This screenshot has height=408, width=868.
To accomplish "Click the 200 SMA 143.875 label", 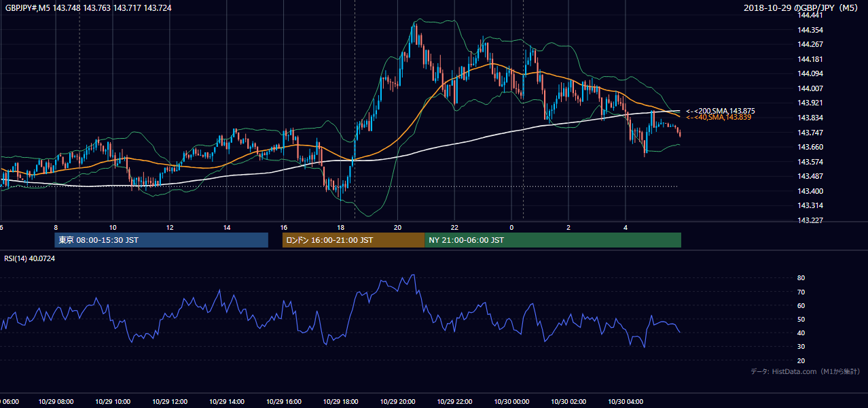I will click(721, 111).
